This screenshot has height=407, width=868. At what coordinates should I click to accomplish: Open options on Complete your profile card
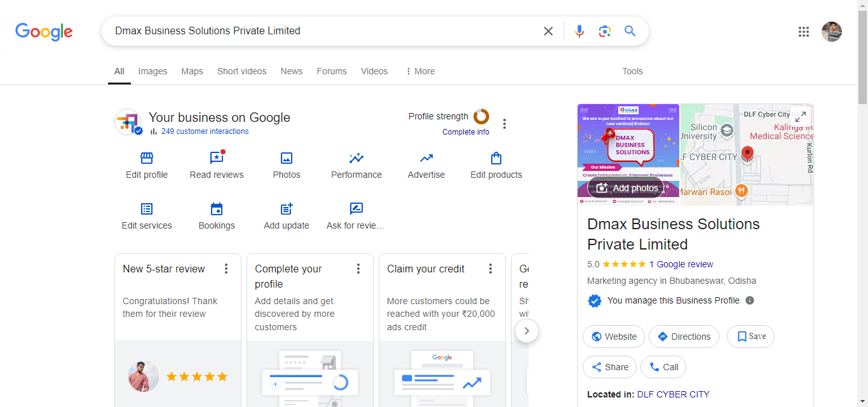[358, 269]
